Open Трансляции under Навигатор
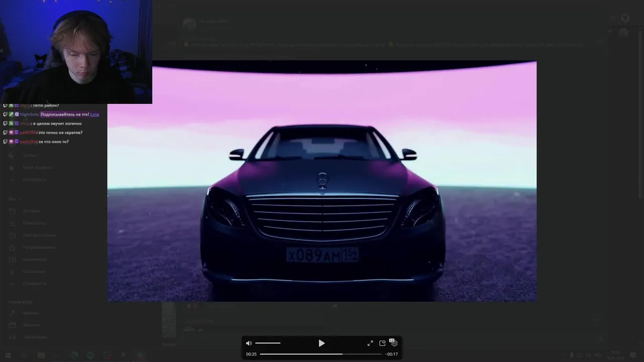This screenshot has width=644, height=362. coord(35,337)
